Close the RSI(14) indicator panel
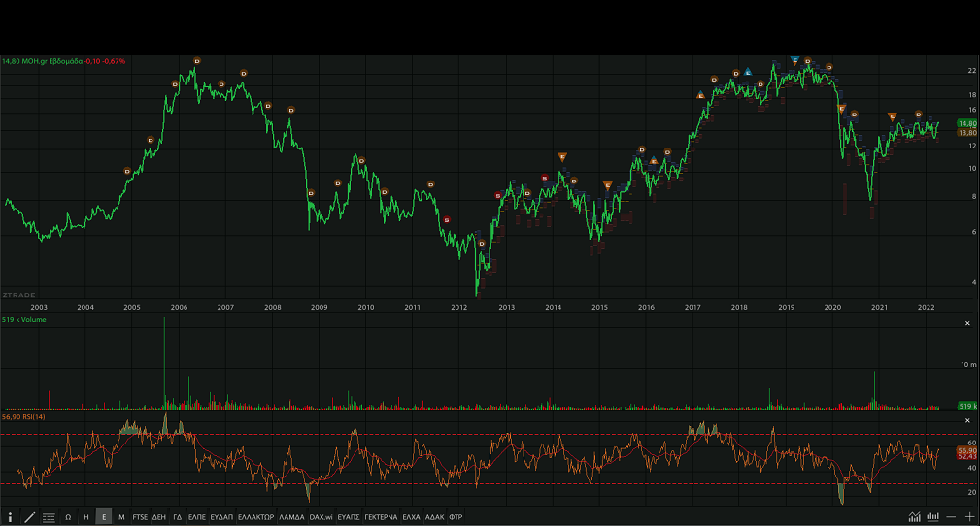This screenshot has width=980, height=526. (x=966, y=420)
